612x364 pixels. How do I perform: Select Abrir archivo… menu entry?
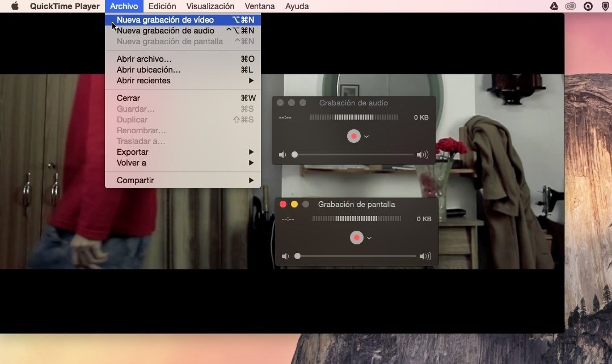point(183,59)
